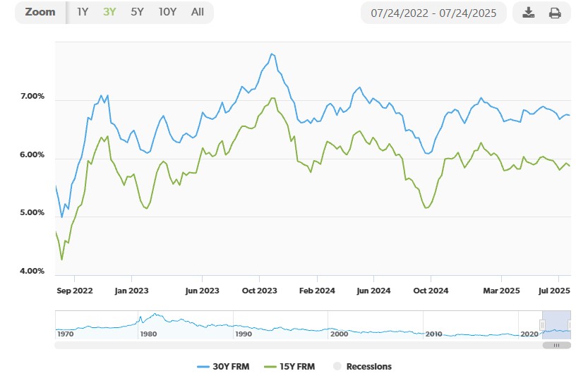Image resolution: width=588 pixels, height=383 pixels.
Task: Click the navigator's left range handle
Action: [x=543, y=324]
